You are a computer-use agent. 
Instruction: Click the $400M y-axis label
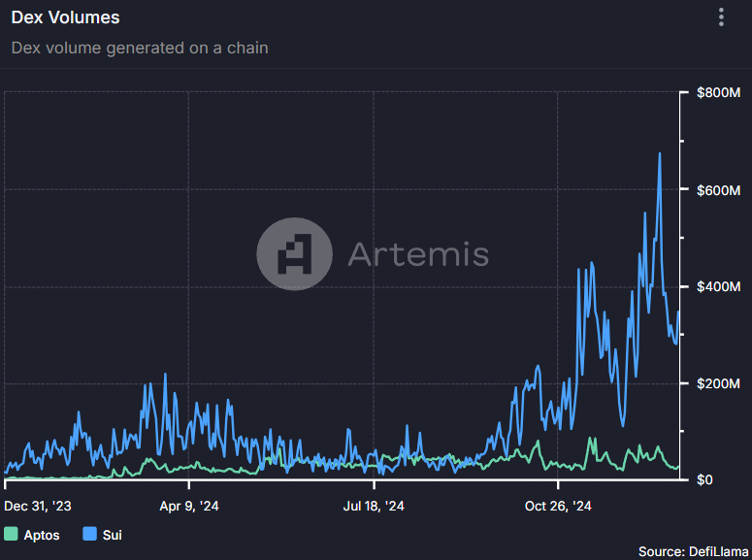pos(719,286)
